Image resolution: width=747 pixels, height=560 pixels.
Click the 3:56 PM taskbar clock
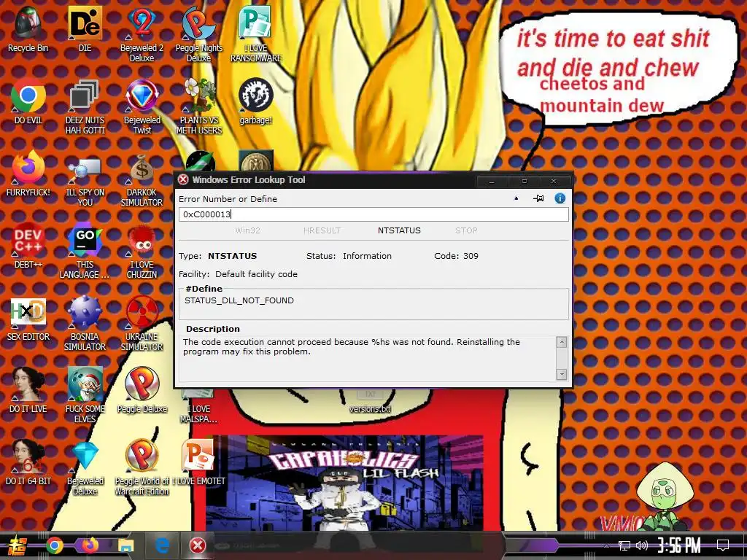[679, 545]
